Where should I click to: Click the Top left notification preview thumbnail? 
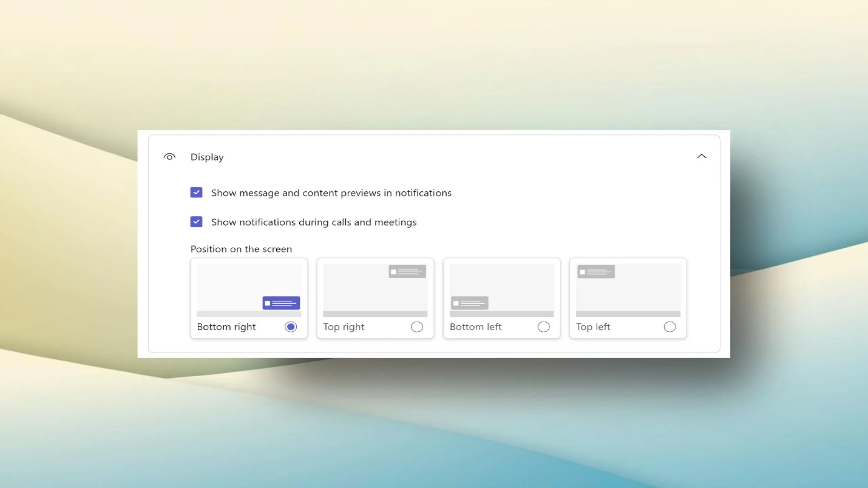tap(628, 290)
